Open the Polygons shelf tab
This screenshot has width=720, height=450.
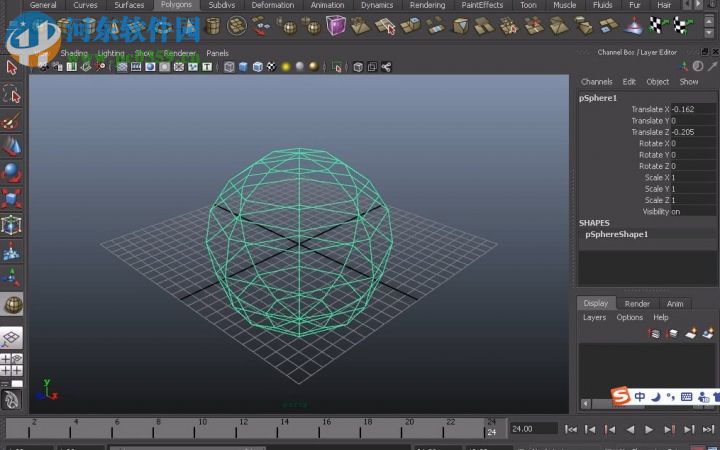[x=175, y=5]
